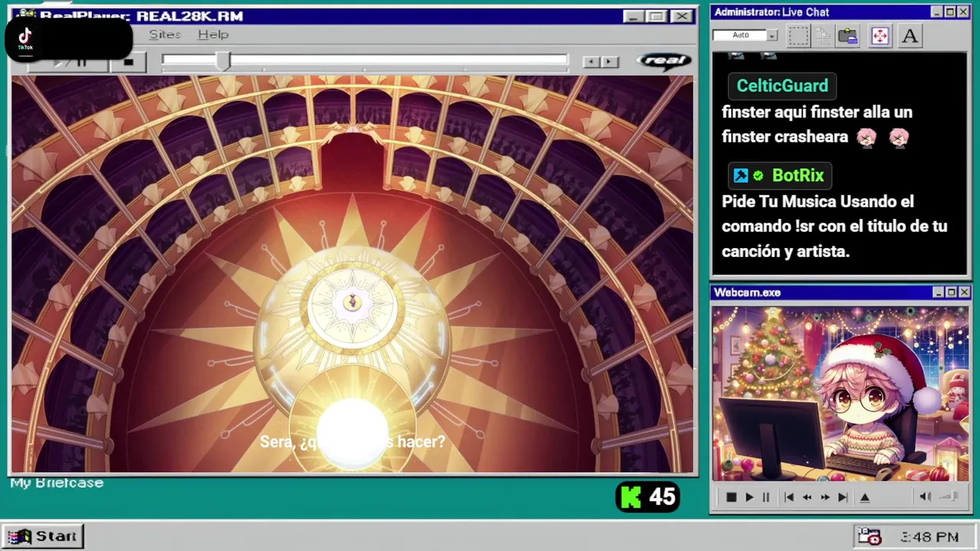
Task: Minimize the Webcam.exe window
Action: (938, 292)
